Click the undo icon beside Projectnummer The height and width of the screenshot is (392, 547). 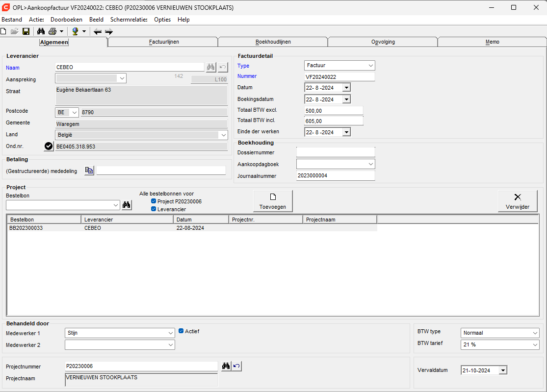(x=237, y=366)
